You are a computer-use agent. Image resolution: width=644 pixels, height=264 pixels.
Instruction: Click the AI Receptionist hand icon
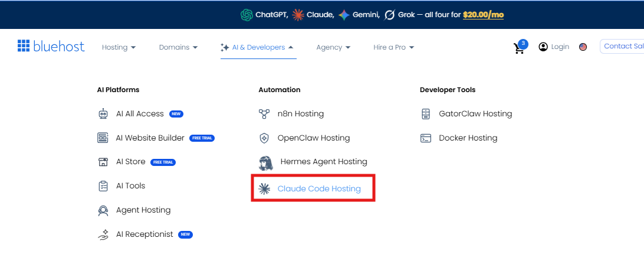[103, 235]
